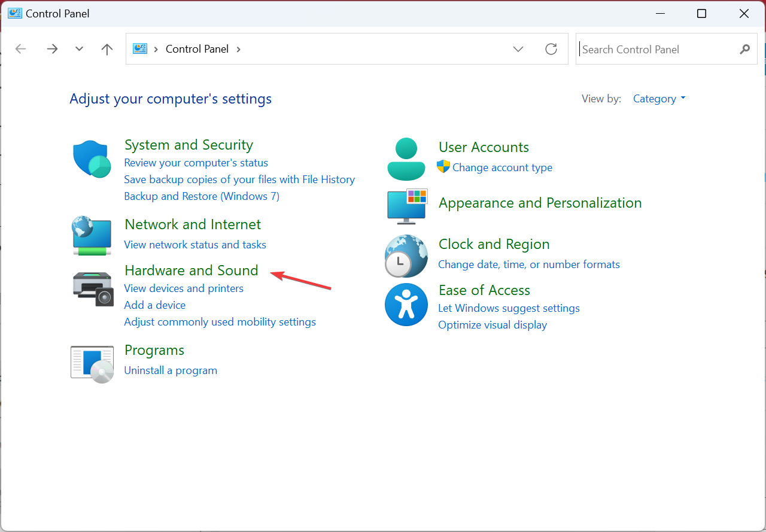Open System and Security category

(189, 145)
